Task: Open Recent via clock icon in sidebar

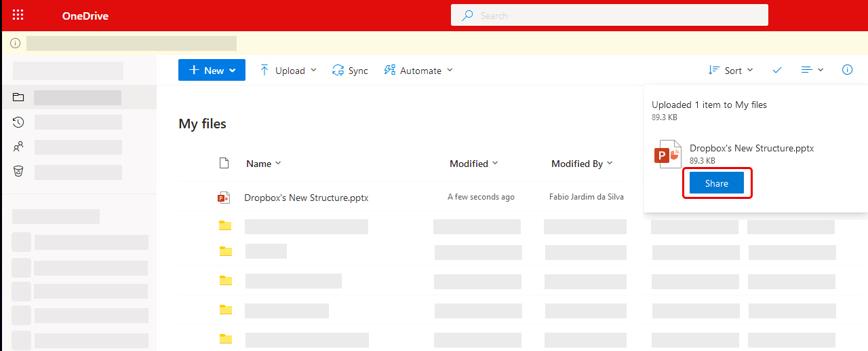Action: [18, 122]
